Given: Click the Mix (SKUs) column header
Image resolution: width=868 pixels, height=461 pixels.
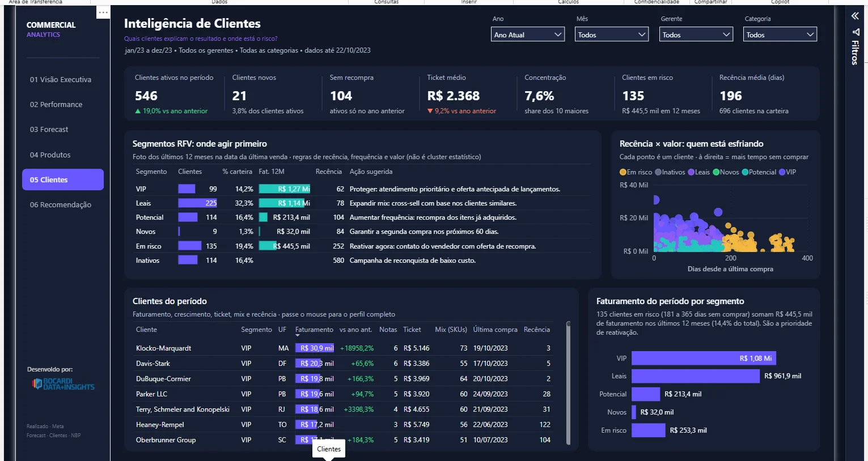Looking at the screenshot, I should 451,330.
